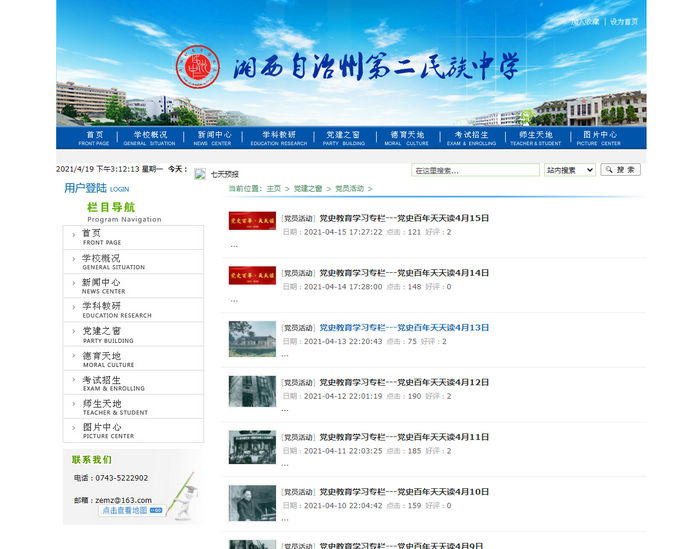The width and height of the screenshot is (700, 549).
Task: Open 首页 Front Page in top navigation bar
Action: tap(94, 138)
